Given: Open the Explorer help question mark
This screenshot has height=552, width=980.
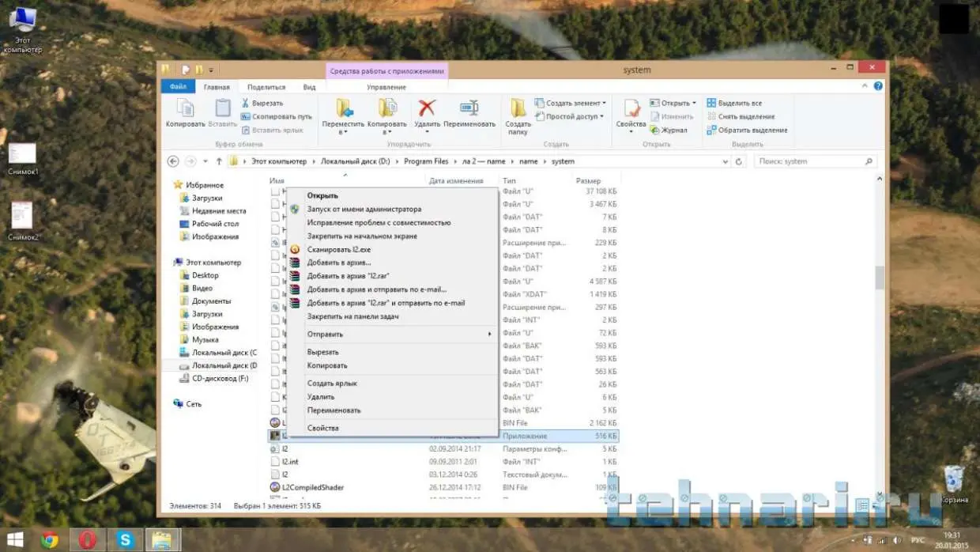Looking at the screenshot, I should click(x=879, y=86).
